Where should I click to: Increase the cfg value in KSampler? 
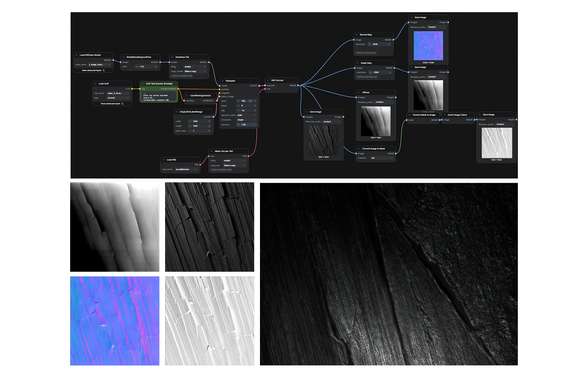point(255,110)
